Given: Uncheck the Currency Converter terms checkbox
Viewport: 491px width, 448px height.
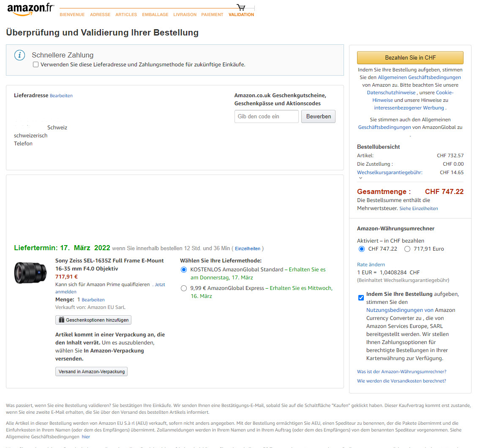Looking at the screenshot, I should pos(361,298).
